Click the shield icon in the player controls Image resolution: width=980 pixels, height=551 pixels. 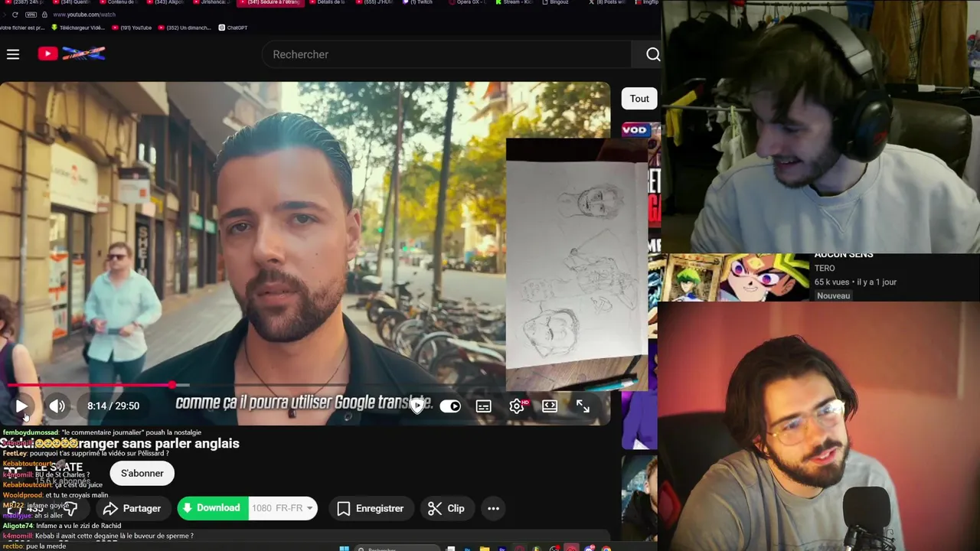(417, 406)
